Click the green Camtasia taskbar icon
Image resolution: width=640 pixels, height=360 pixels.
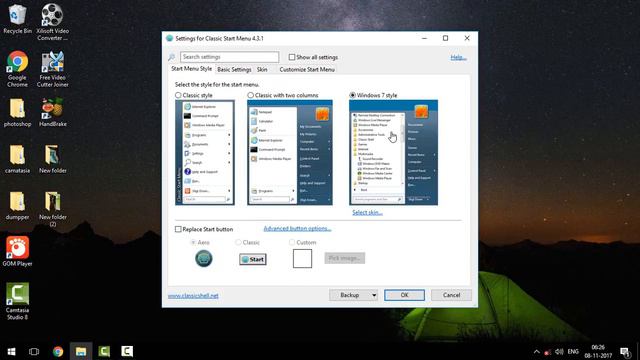tap(104, 351)
